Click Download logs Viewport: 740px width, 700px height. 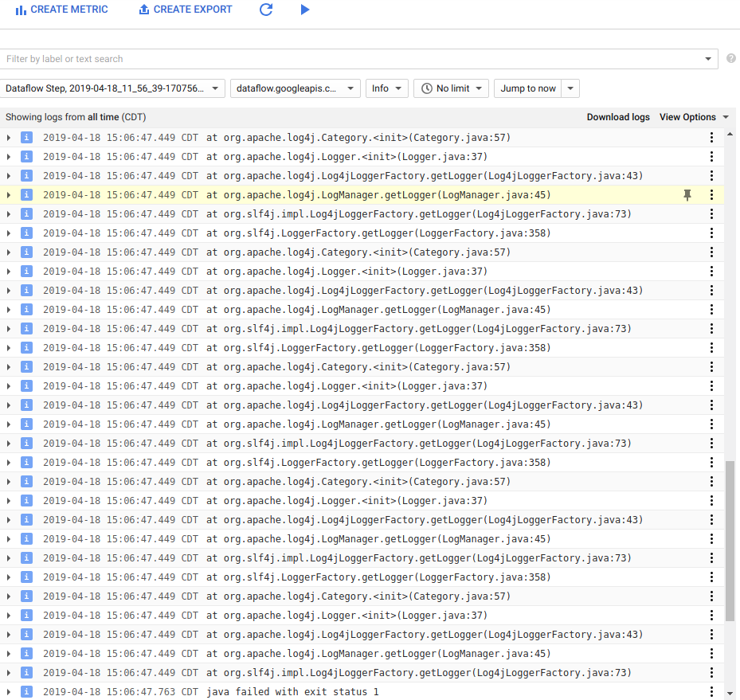tap(618, 117)
